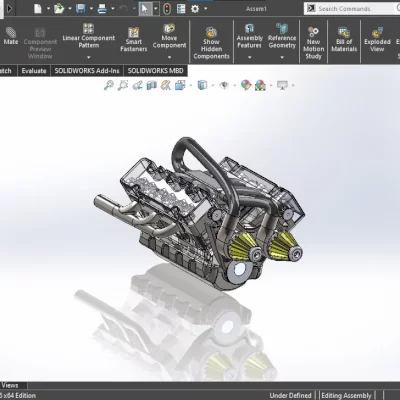Viewport: 400px width, 400px height.
Task: Open the Mate tool
Action: pos(11,36)
